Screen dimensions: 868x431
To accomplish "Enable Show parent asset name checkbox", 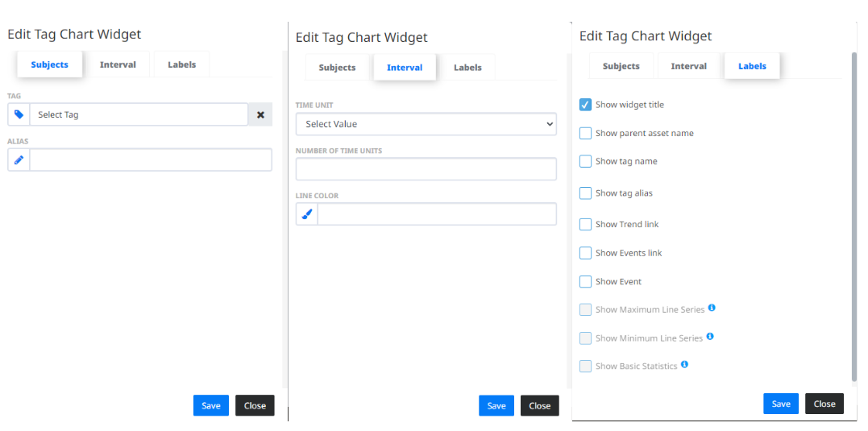I will [x=585, y=134].
